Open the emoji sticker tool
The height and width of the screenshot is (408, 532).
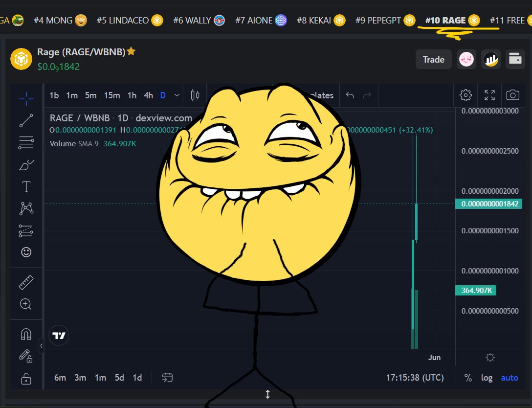pyautogui.click(x=25, y=252)
